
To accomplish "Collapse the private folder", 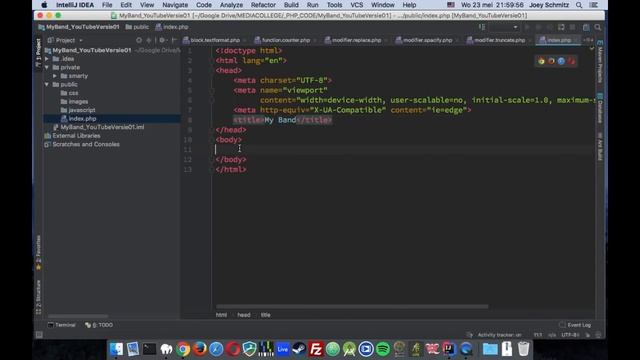I will pos(47,67).
